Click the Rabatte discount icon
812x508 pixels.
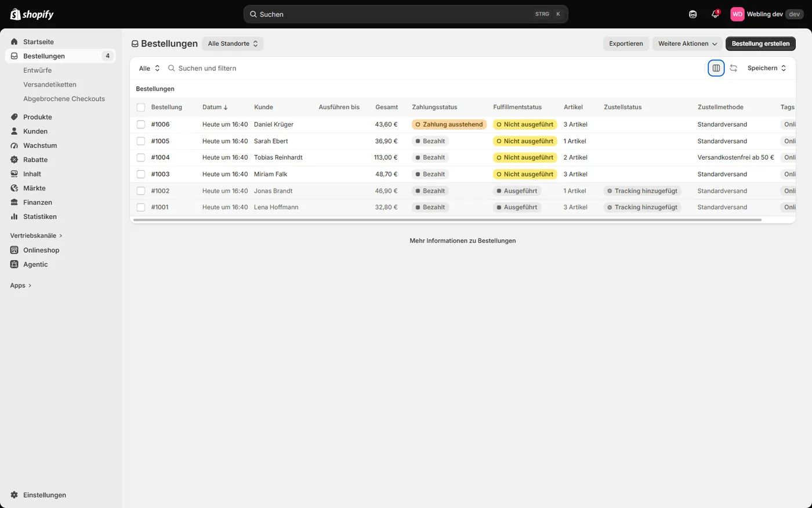(14, 160)
